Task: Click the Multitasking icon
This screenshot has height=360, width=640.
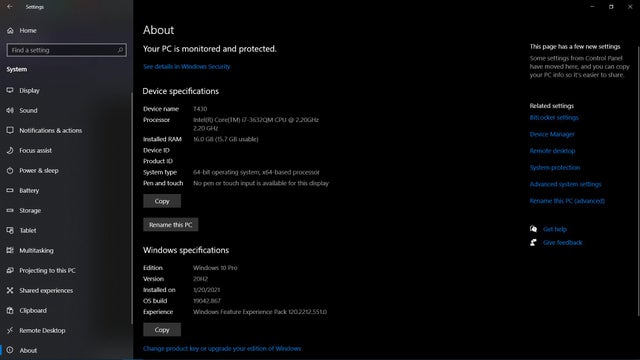Action: 10,250
